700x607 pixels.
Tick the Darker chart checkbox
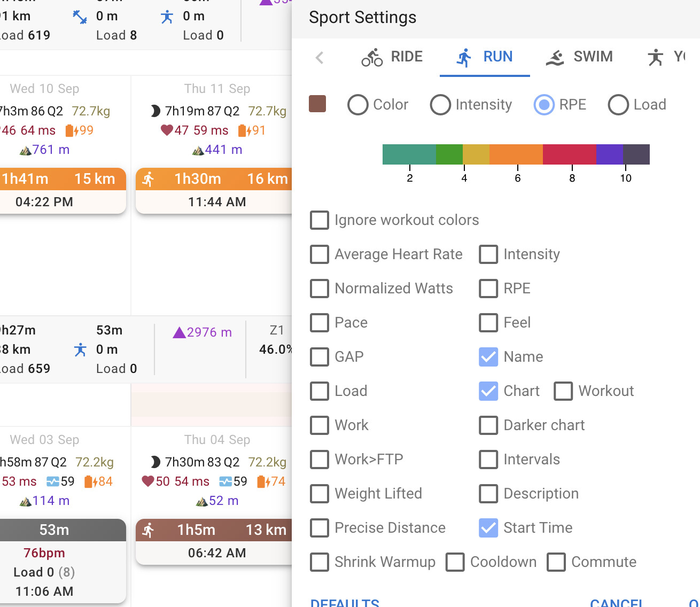click(x=488, y=425)
